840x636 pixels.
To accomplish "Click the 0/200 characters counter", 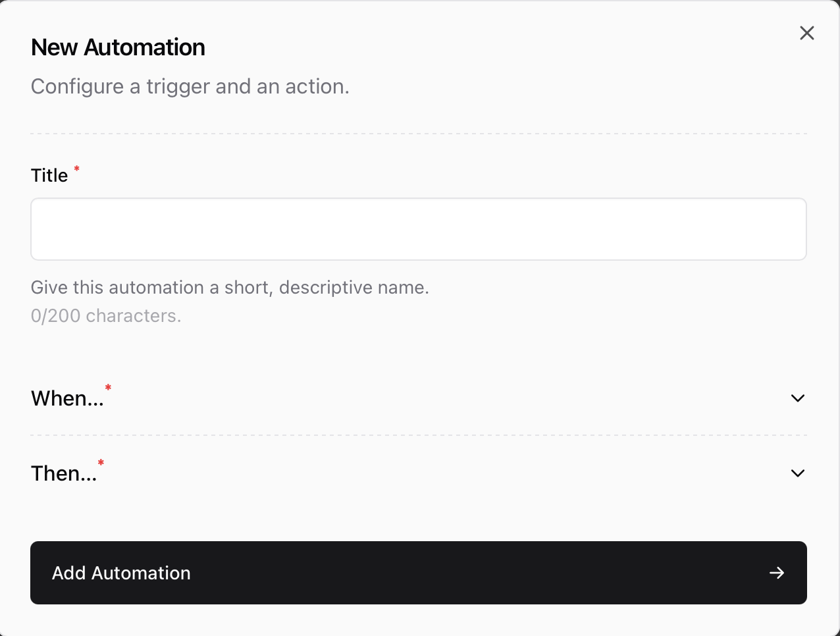I will (x=106, y=315).
